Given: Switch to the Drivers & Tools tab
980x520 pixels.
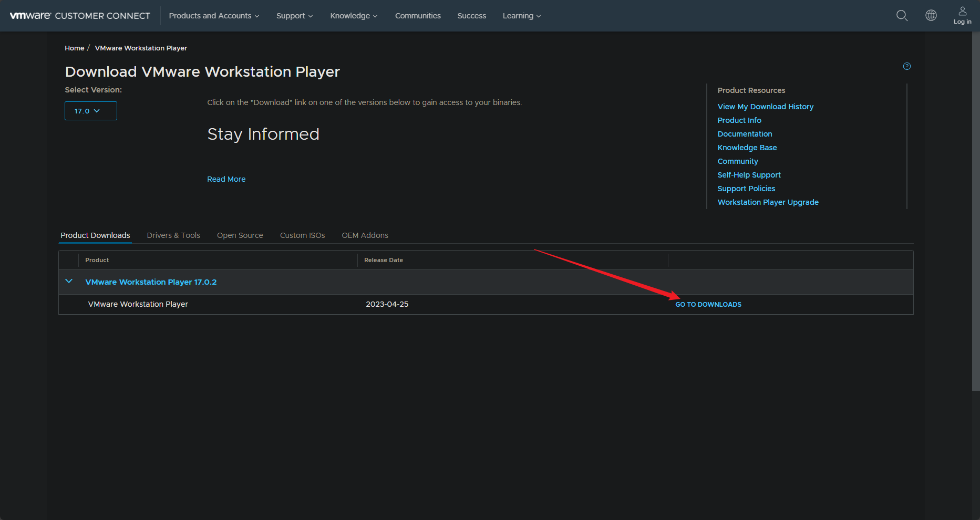Looking at the screenshot, I should [173, 235].
